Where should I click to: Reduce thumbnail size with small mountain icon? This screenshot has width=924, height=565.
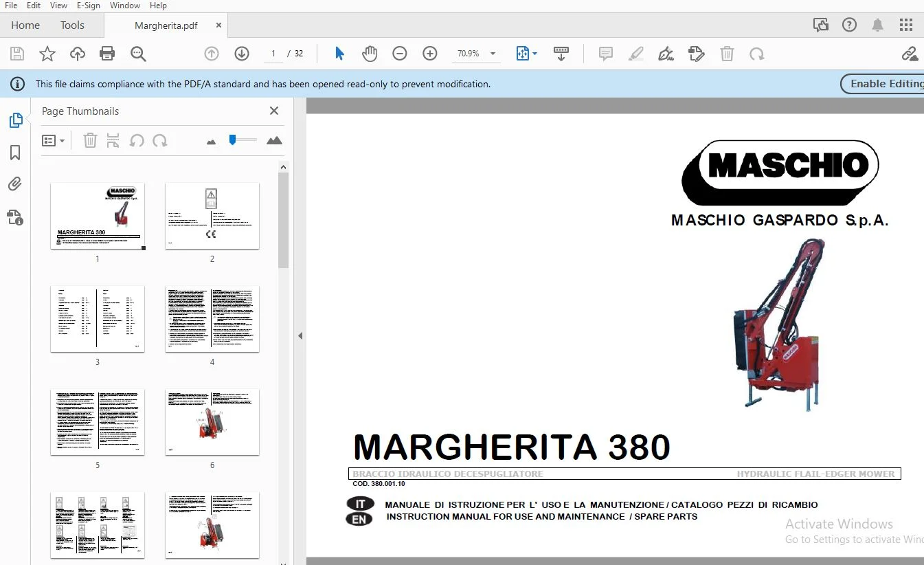pos(212,142)
